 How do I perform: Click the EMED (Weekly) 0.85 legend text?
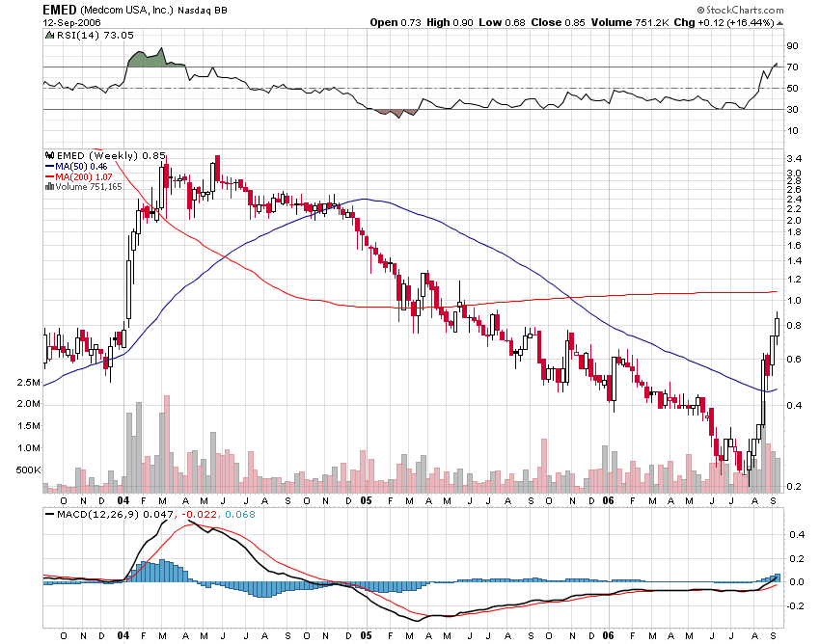[x=111, y=155]
